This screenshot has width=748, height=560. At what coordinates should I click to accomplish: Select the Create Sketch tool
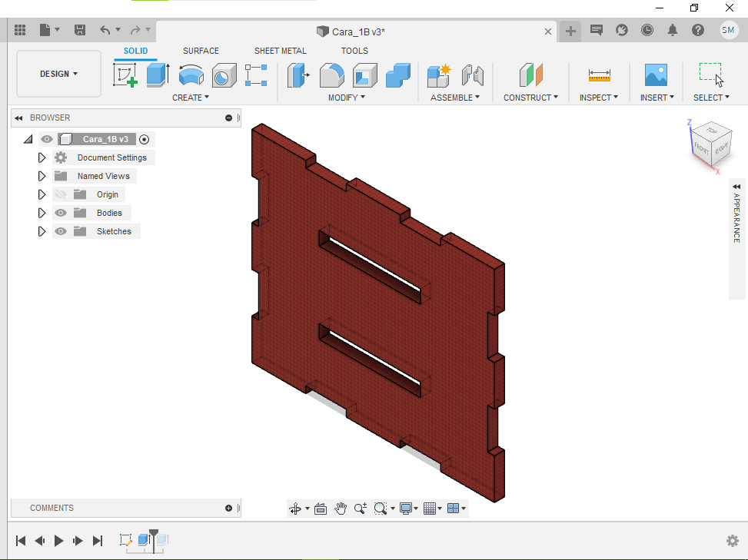click(125, 75)
